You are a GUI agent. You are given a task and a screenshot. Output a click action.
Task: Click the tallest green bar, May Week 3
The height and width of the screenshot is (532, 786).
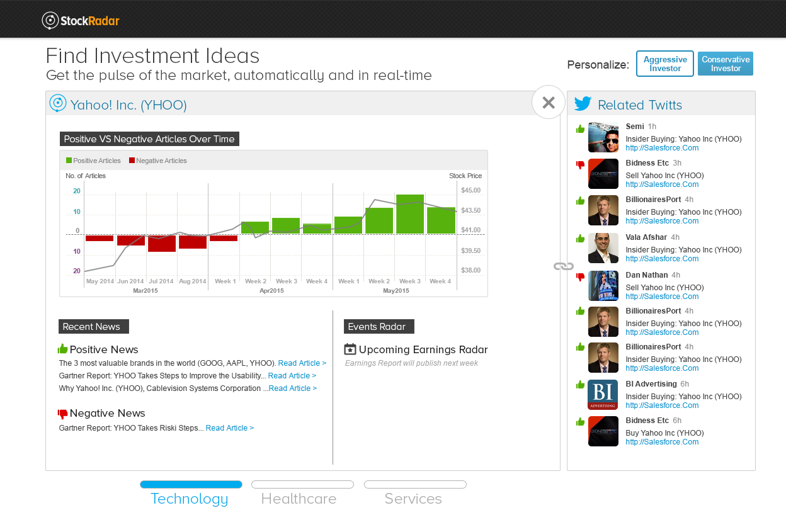pos(410,214)
